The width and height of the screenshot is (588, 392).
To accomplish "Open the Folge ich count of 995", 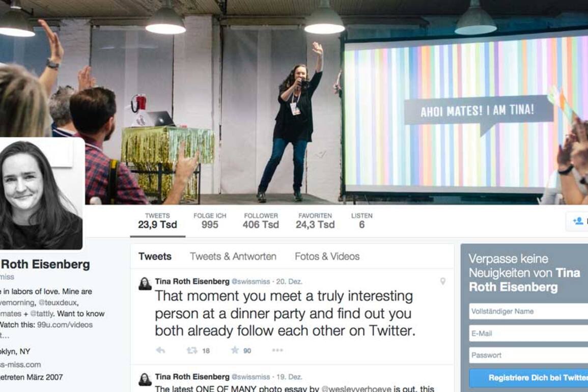I will [210, 221].
